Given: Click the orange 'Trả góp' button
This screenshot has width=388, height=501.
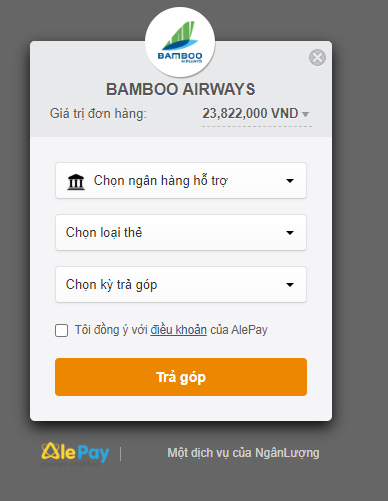Looking at the screenshot, I should [x=181, y=377].
